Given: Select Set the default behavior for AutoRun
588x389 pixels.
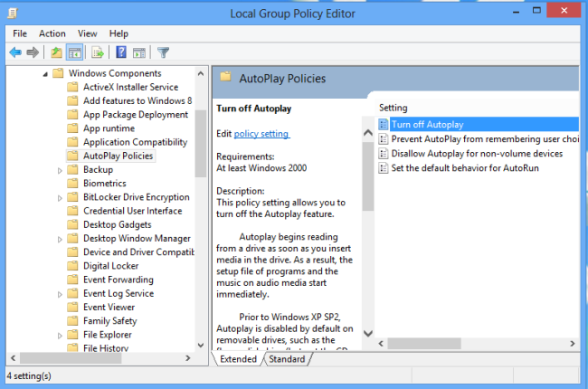Looking at the screenshot, I should coord(459,168).
